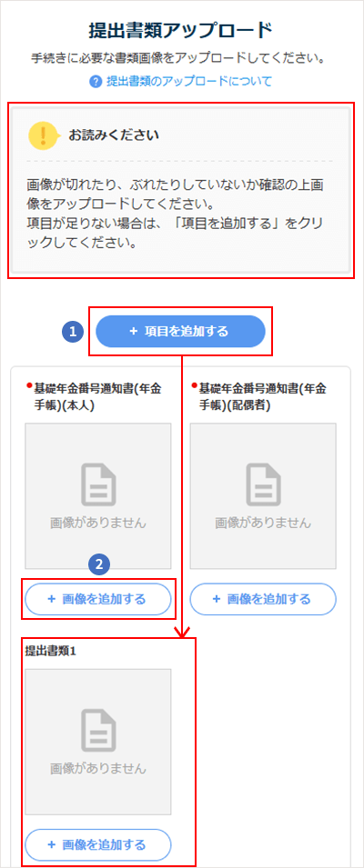
Task: Select the 提出書類1 item label
Action: coord(50,652)
